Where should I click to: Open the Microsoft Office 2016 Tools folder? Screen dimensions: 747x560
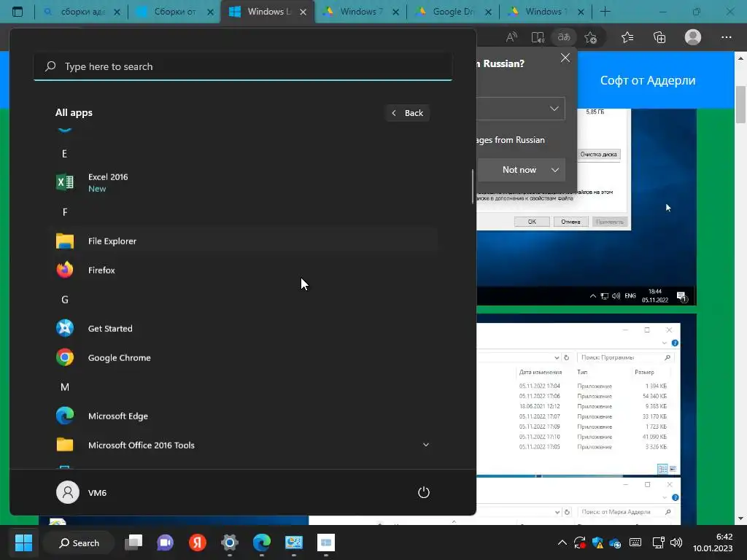242,445
